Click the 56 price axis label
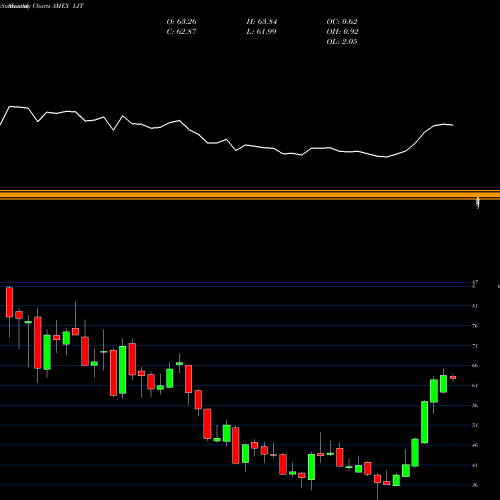This screenshot has width=500, height=500. tap(475, 405)
